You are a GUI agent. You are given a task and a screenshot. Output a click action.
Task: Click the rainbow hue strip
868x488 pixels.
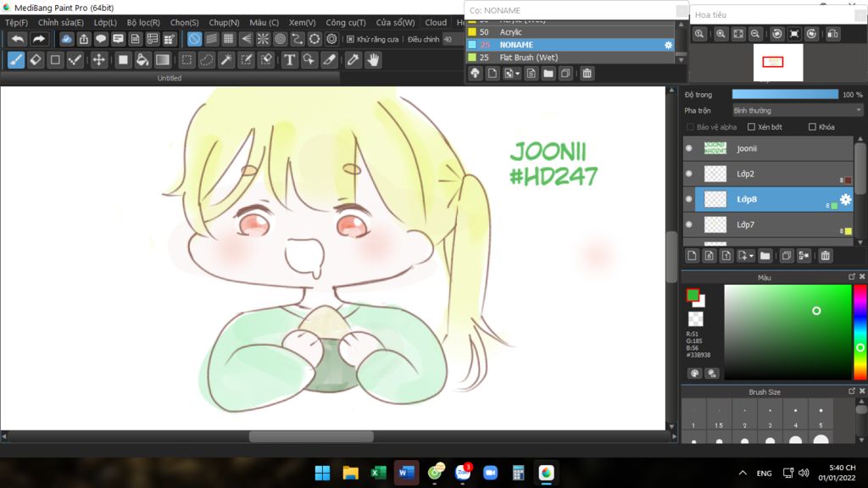860,332
